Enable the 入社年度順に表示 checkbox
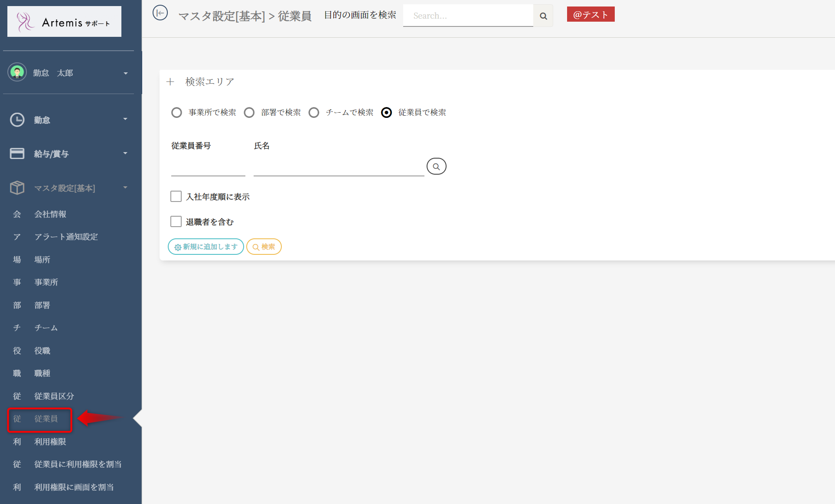Screen dimensions: 835x504 (176, 197)
